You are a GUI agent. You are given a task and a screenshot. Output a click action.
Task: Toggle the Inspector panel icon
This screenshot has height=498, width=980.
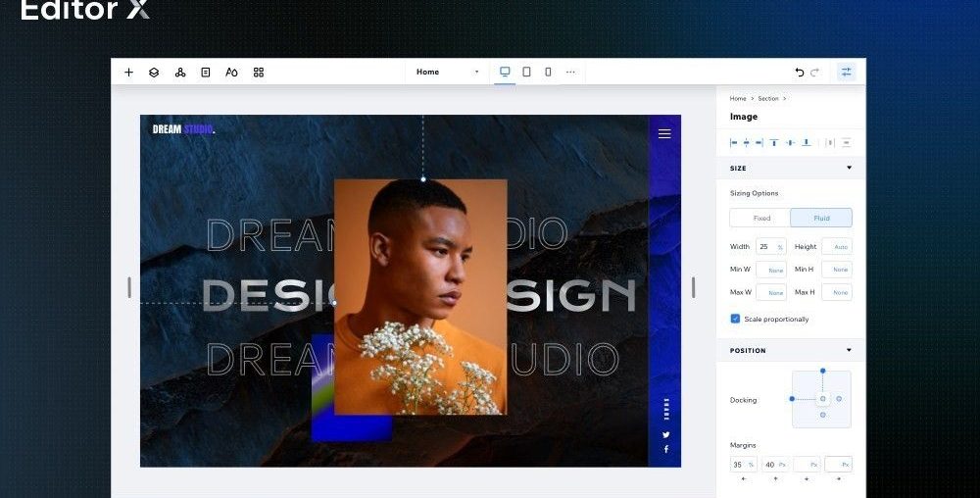point(847,72)
